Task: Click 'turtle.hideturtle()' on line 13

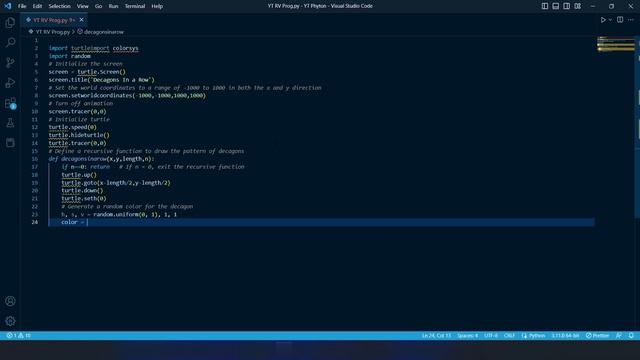Action: (x=79, y=135)
